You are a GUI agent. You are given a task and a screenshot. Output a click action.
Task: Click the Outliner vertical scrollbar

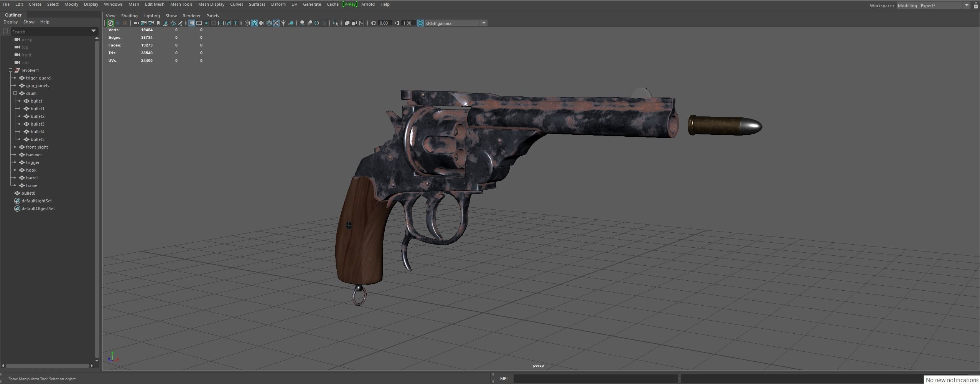point(97,199)
